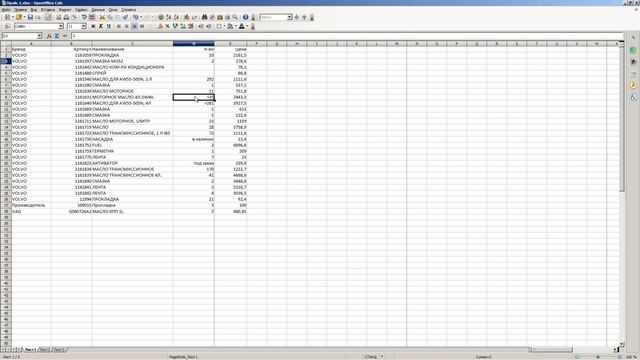Select column D header
This screenshot has width=640, height=360.
(193, 43)
